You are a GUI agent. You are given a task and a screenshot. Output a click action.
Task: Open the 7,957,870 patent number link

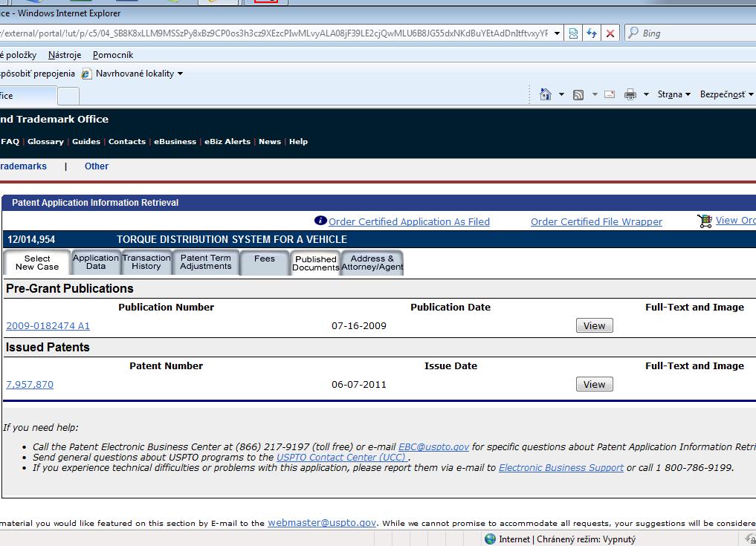[x=30, y=385]
